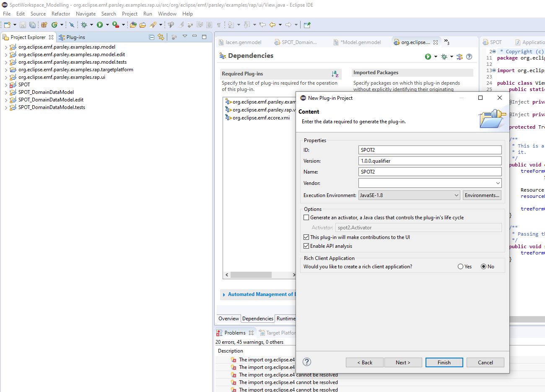
Task: Click the New wizard toolbar icon
Action: (x=7, y=25)
